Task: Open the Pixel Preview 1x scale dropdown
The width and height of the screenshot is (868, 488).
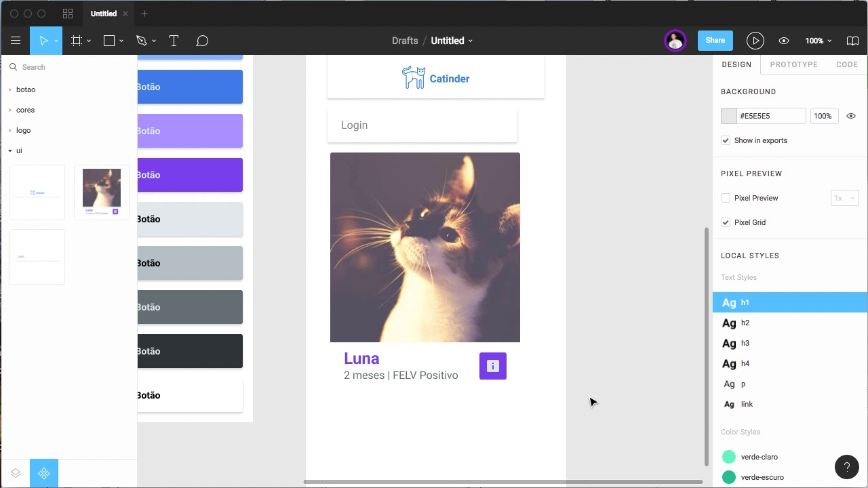Action: (x=845, y=198)
